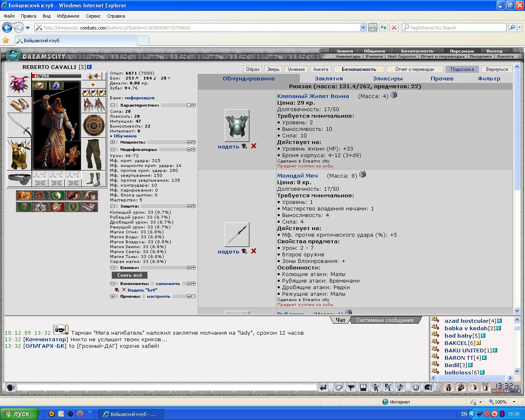
Task: Delete Молодой Меч with red X
Action: [x=253, y=251]
